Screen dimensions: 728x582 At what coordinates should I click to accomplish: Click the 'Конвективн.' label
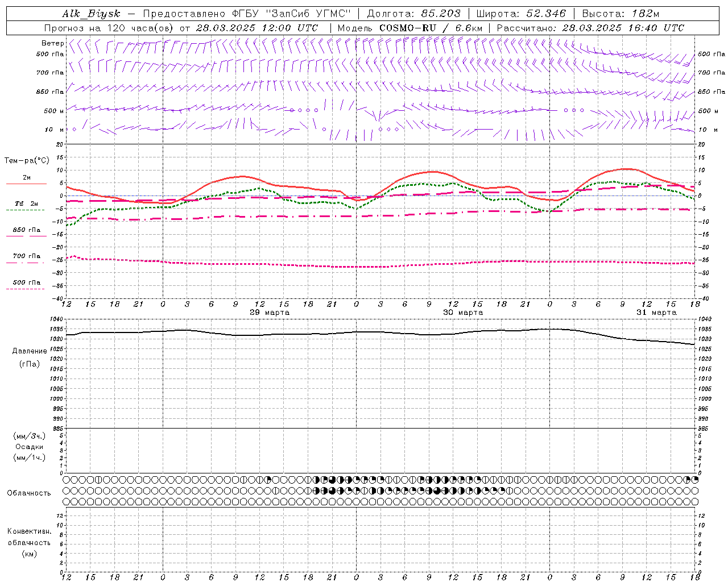coord(29,531)
